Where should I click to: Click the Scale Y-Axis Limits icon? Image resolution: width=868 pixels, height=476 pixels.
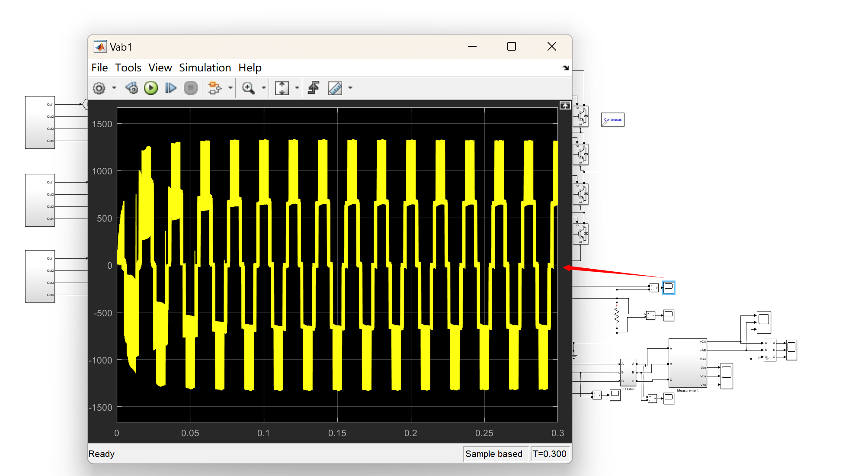(x=282, y=88)
